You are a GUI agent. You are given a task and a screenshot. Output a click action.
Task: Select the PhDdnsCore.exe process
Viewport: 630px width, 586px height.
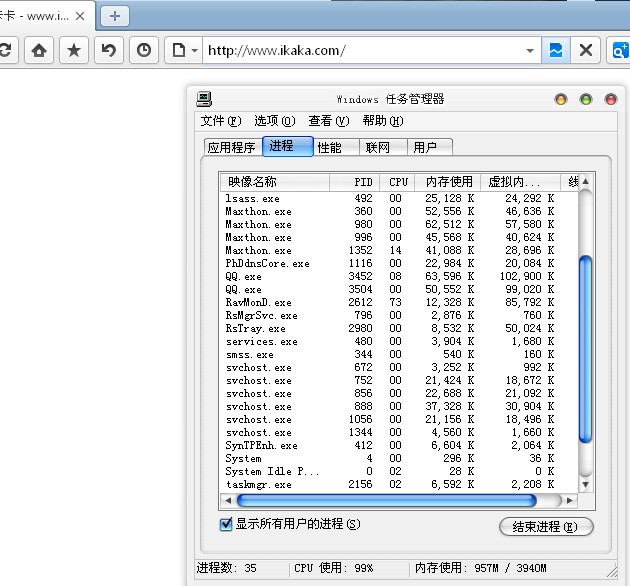(399, 263)
